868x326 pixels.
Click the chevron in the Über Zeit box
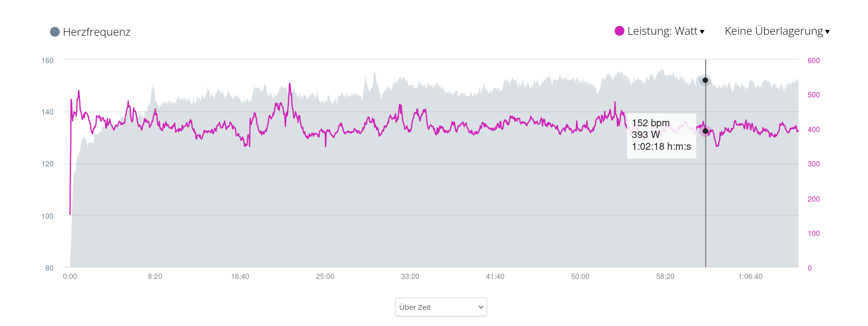pos(481,307)
